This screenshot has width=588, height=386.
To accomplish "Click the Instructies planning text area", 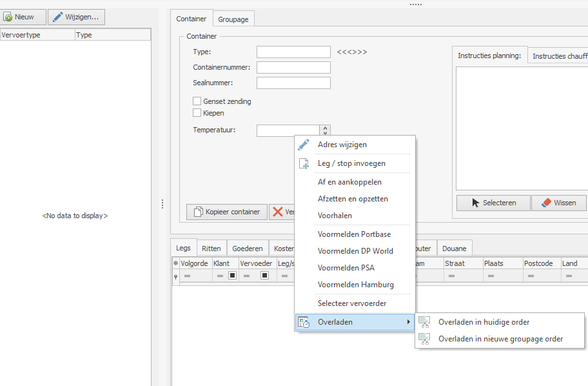I will [x=522, y=128].
